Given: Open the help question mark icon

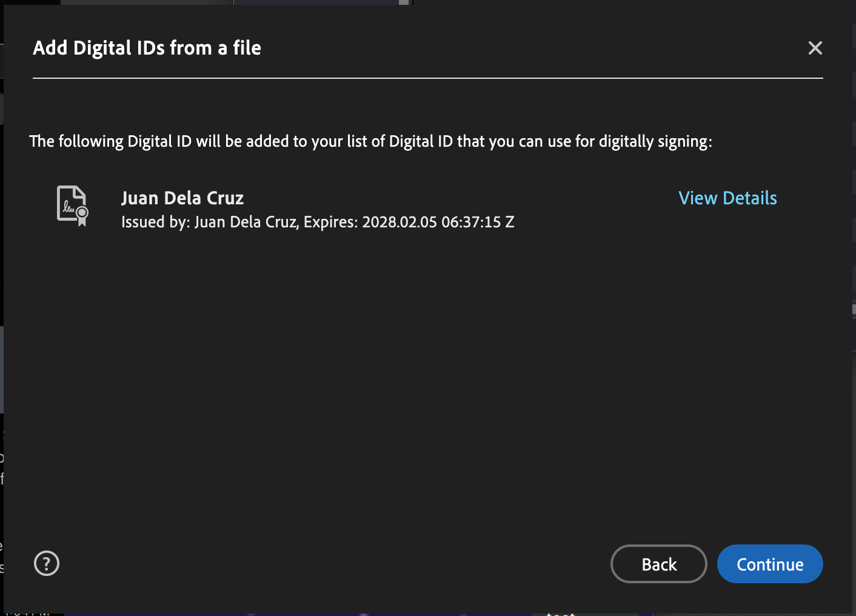Looking at the screenshot, I should click(47, 563).
